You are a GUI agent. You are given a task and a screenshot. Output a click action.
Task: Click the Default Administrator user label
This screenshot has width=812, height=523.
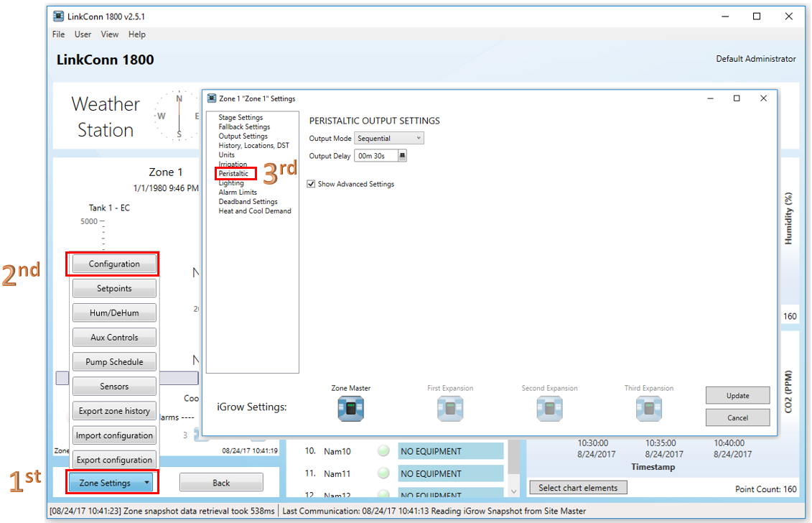coord(755,59)
